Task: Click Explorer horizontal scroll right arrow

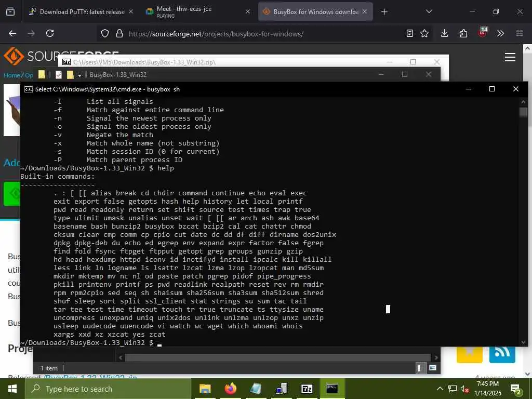Action: point(436,357)
